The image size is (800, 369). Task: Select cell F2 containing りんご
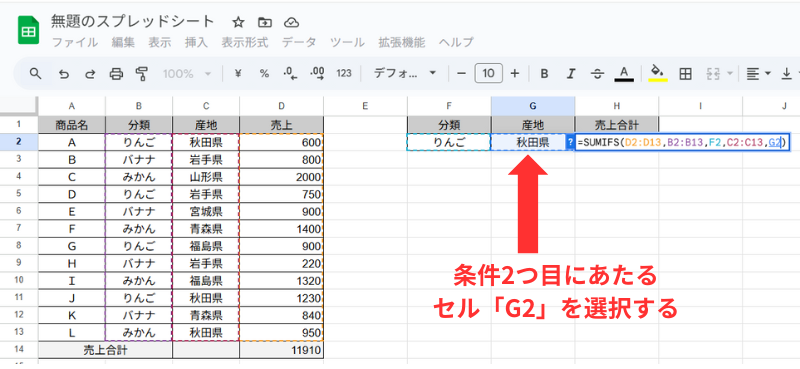tap(449, 142)
